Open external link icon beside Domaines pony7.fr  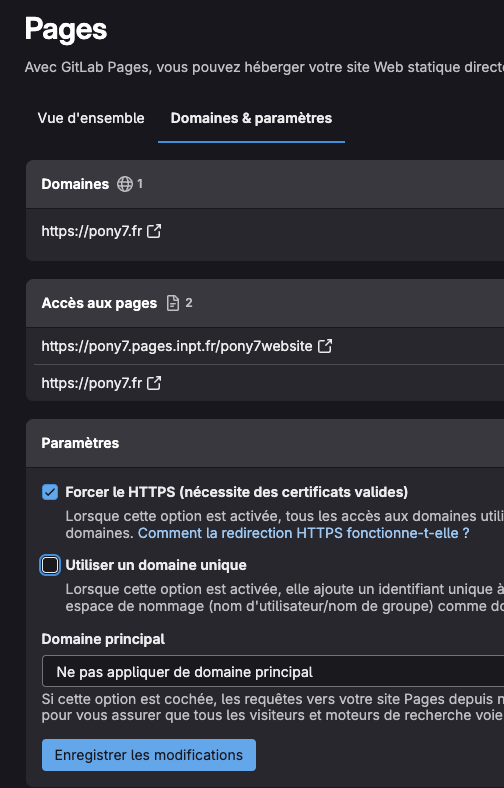[x=154, y=231]
